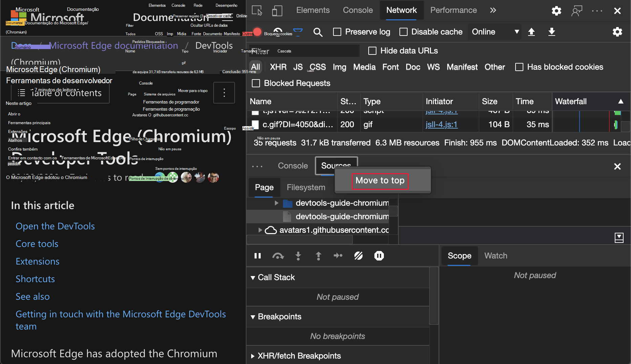Activate the inspect element picker icon

[x=257, y=10]
